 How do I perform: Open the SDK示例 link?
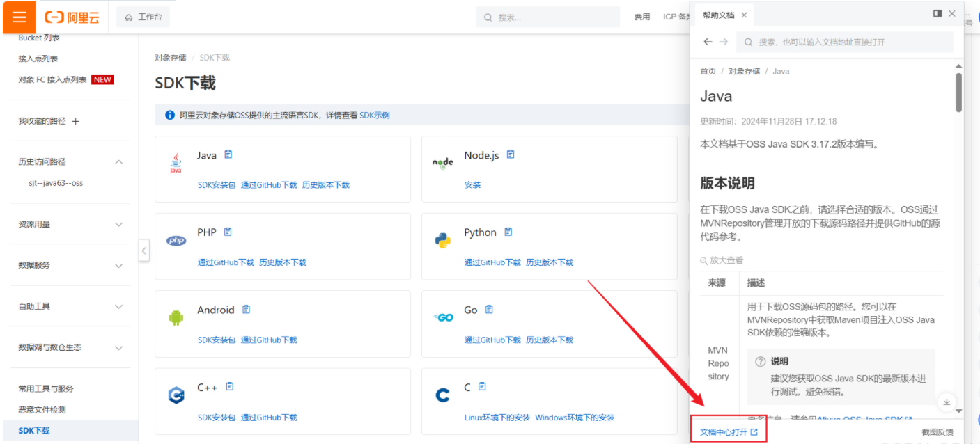375,115
